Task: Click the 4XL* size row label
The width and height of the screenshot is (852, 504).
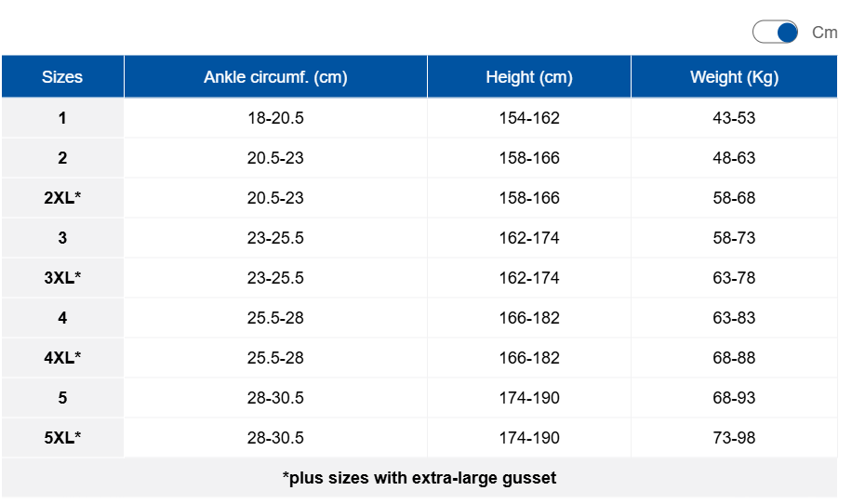Action: click(62, 357)
